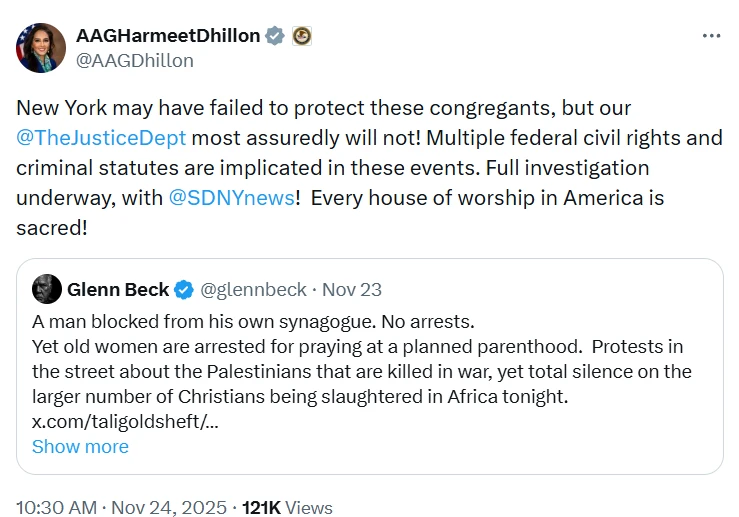Click the Nov 23 quoted post date

(x=351, y=290)
